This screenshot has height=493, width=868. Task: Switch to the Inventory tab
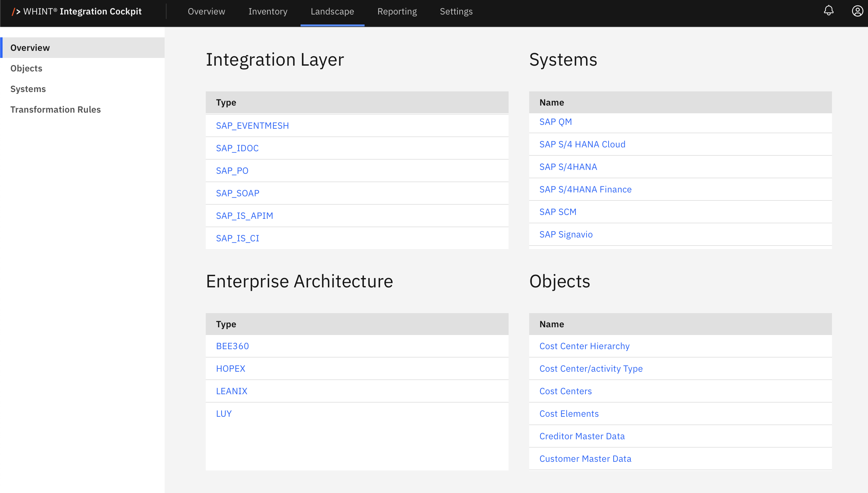click(x=268, y=12)
